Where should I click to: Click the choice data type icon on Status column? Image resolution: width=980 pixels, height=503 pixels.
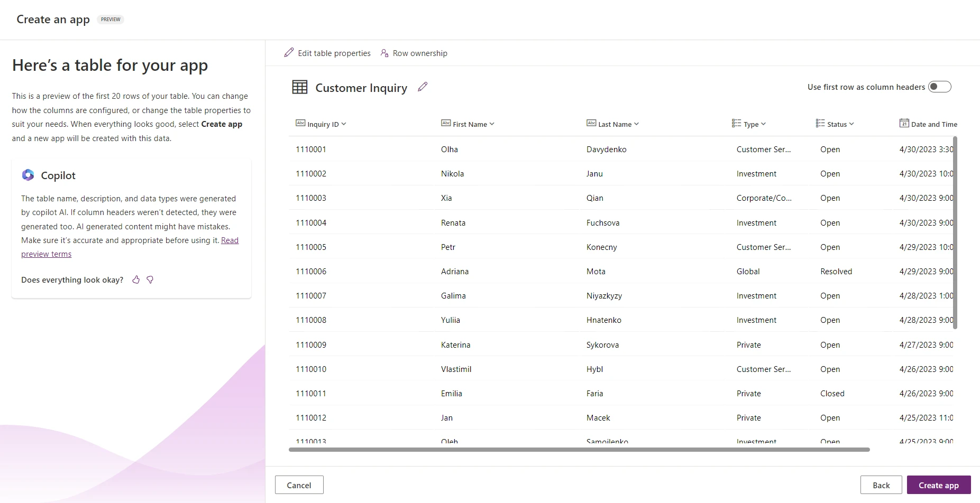click(x=820, y=123)
